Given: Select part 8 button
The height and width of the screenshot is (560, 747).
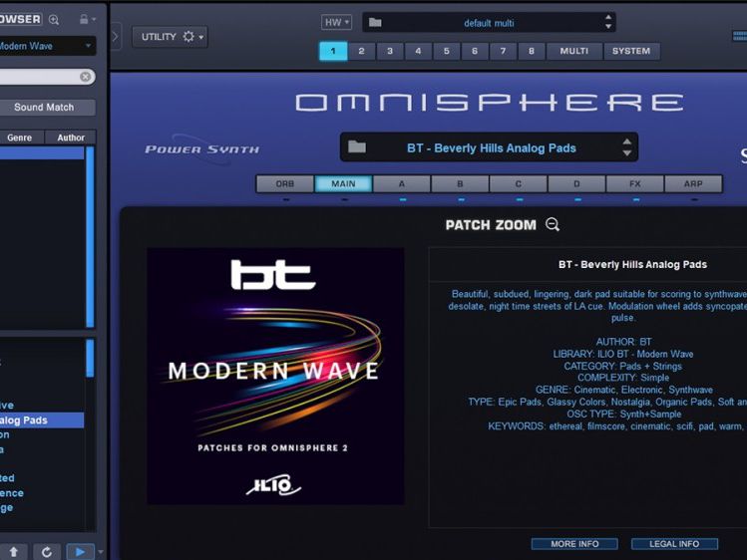Looking at the screenshot, I should pos(532,51).
